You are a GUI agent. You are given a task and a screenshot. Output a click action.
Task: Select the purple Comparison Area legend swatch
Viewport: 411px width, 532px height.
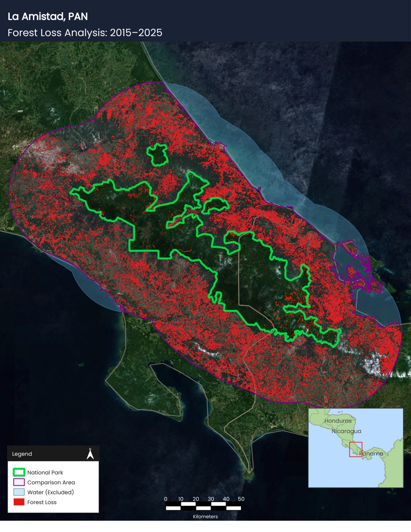(x=19, y=482)
